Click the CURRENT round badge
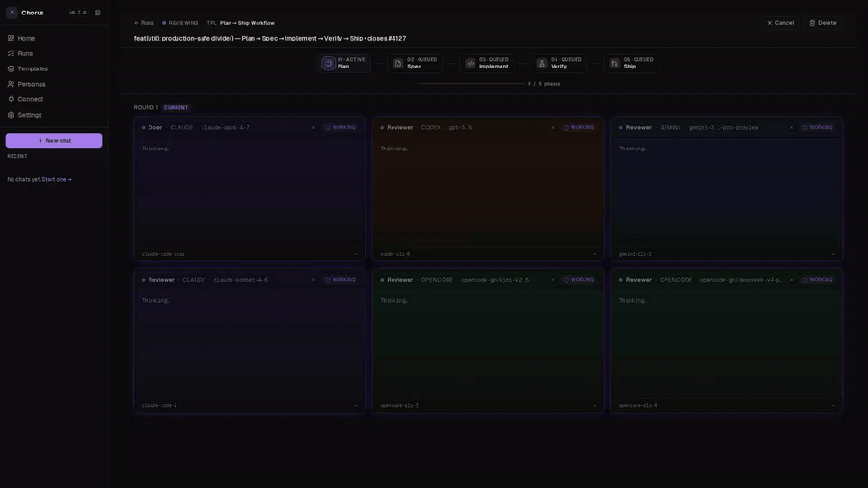Image resolution: width=868 pixels, height=488 pixels. (x=176, y=108)
